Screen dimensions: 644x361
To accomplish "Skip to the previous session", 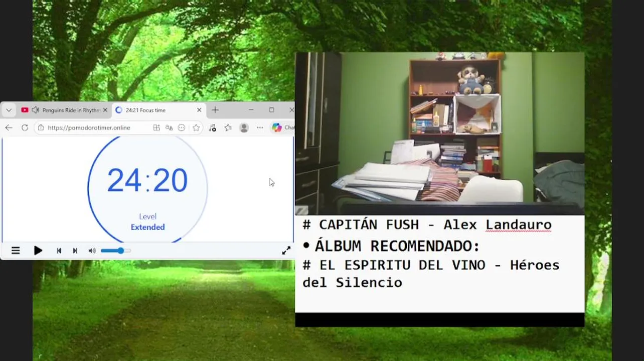I will click(59, 251).
